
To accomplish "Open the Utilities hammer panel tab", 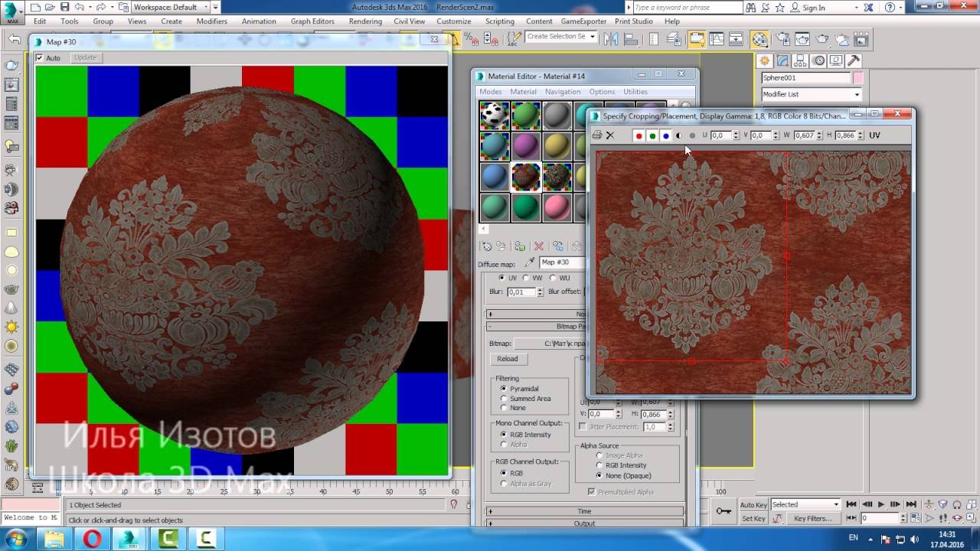I will 854,60.
